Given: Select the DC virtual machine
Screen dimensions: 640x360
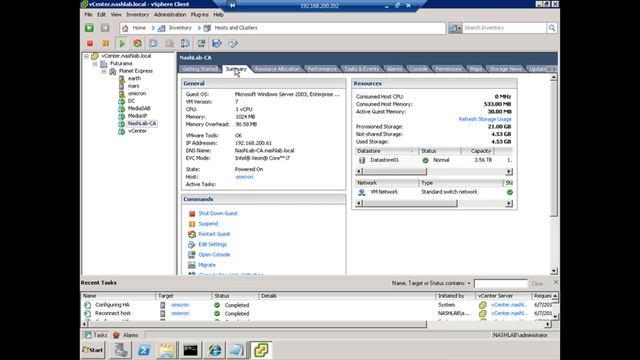Looking at the screenshot, I should point(131,101).
